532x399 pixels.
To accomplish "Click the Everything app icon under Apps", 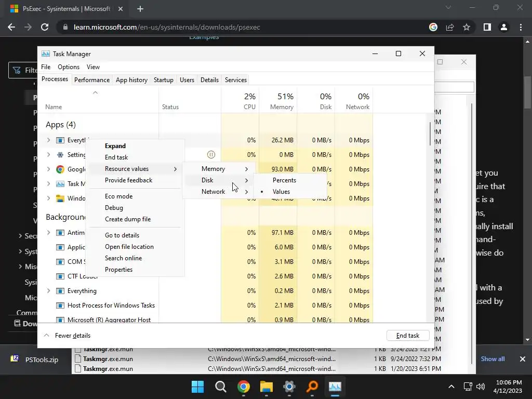I will (60, 140).
